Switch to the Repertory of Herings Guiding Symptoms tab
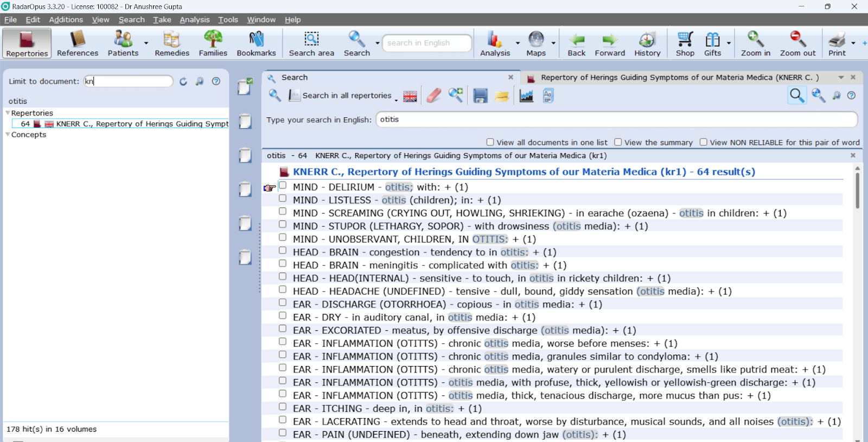The height and width of the screenshot is (442, 868). tap(680, 78)
